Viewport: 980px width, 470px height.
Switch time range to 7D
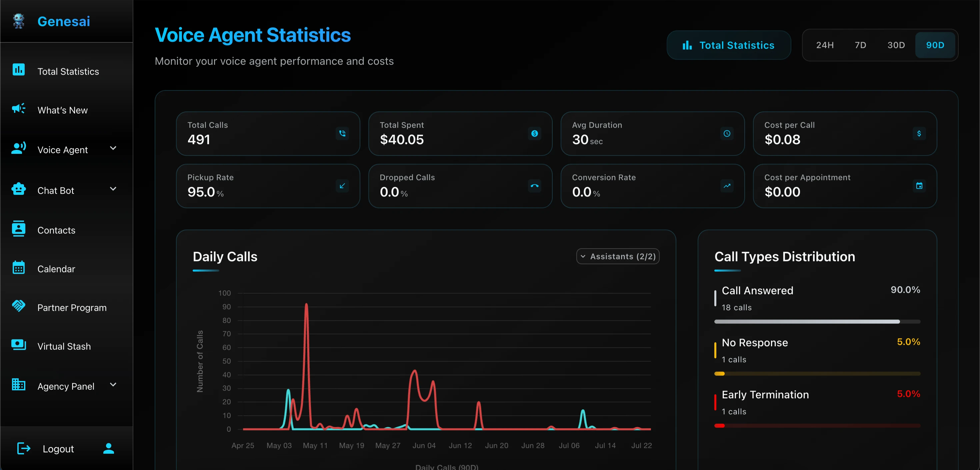pyautogui.click(x=860, y=45)
